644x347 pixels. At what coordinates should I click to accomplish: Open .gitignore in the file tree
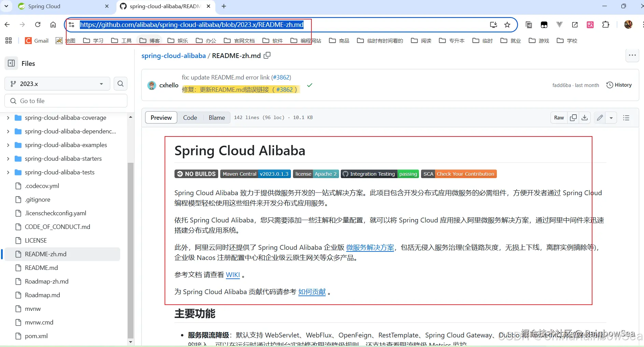[x=38, y=200]
